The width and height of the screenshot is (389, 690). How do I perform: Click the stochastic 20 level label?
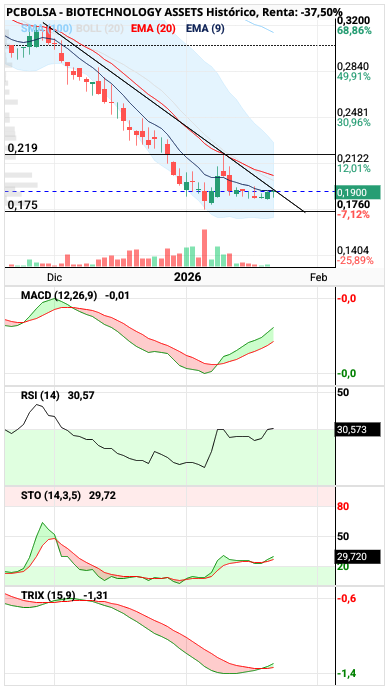343,566
